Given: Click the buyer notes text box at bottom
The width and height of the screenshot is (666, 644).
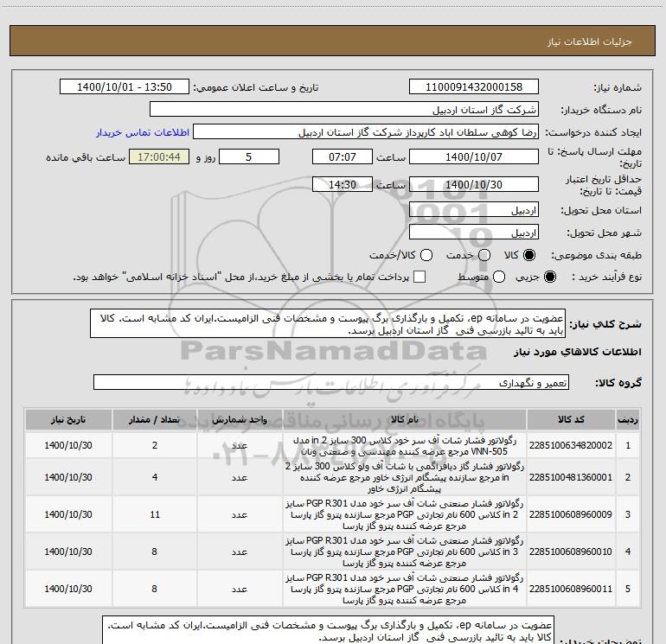Looking at the screenshot, I should click(329, 630).
